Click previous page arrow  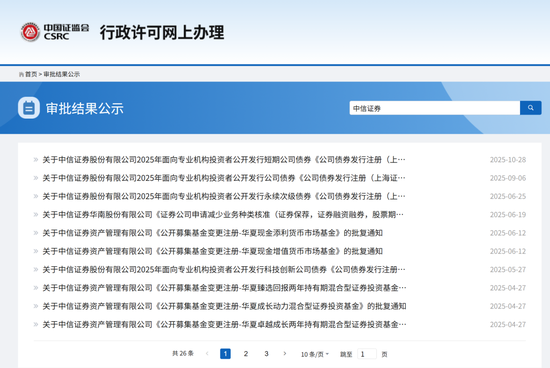click(207, 354)
